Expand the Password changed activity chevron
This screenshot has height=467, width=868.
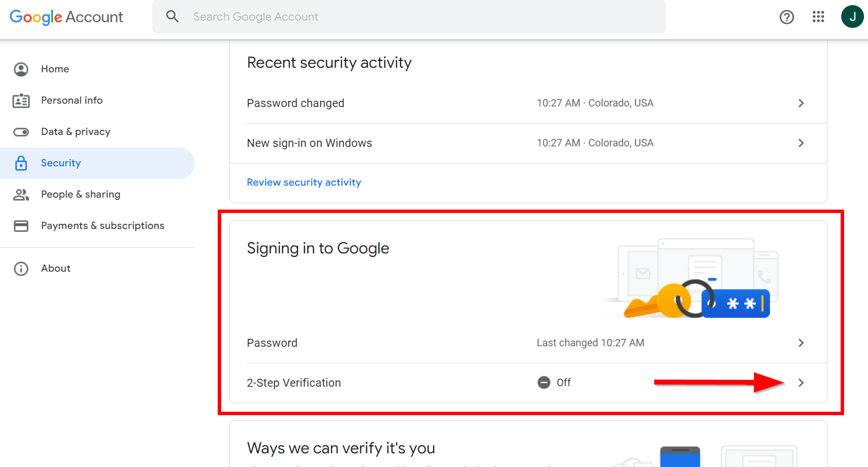click(x=801, y=103)
